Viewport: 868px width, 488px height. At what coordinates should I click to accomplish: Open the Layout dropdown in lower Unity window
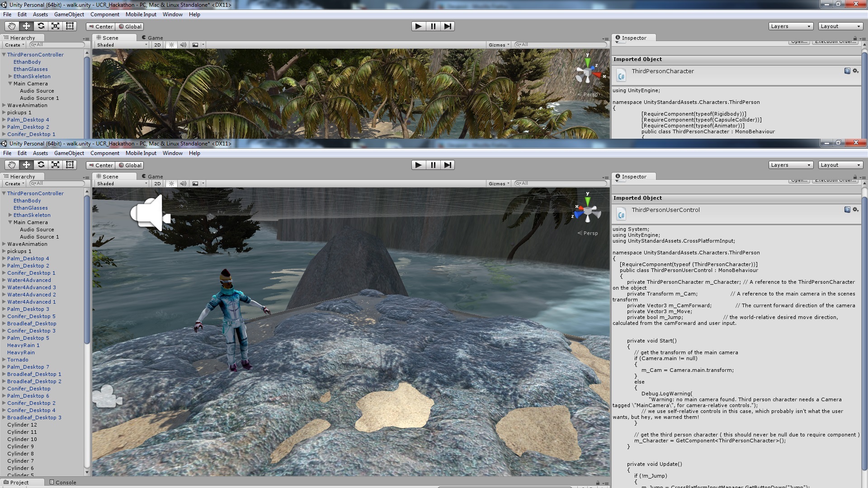pyautogui.click(x=840, y=165)
